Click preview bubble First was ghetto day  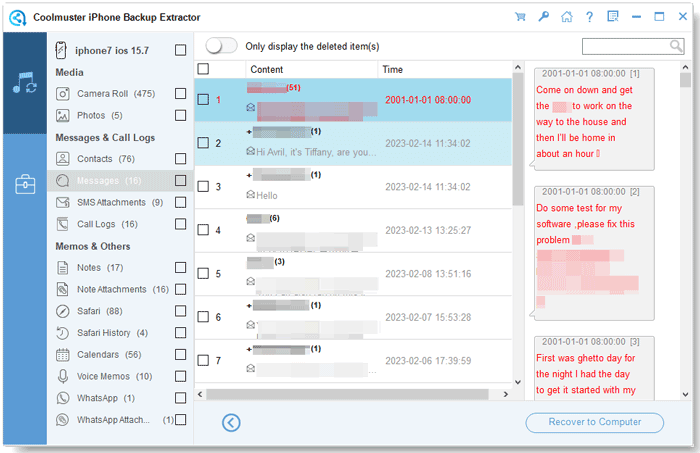click(594, 368)
